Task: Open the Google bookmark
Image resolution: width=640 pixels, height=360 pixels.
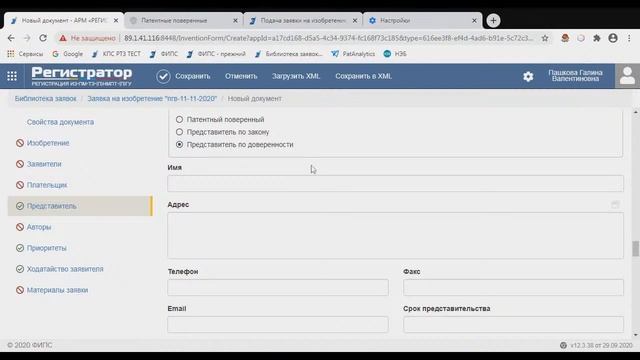Action: point(68,54)
